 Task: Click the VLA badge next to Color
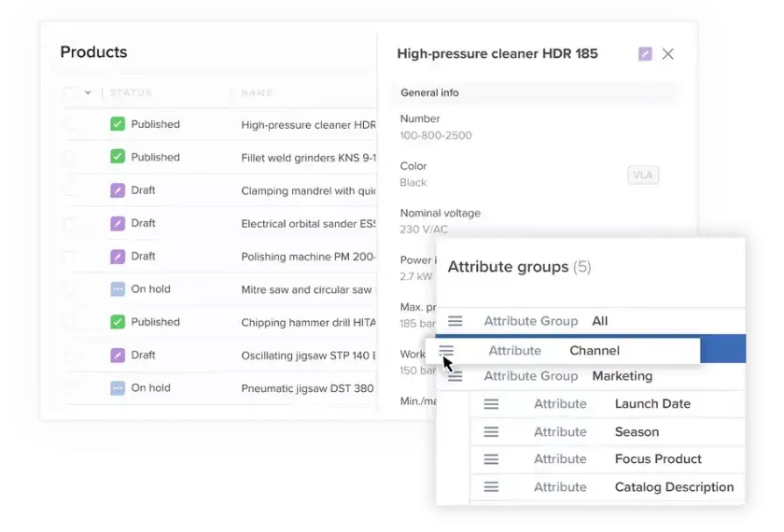click(643, 175)
